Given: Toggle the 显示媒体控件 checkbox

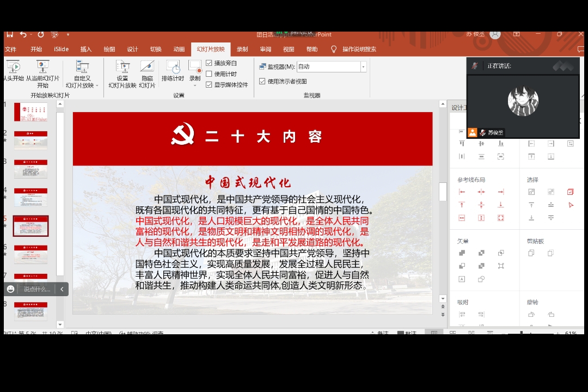Looking at the screenshot, I should point(209,85).
